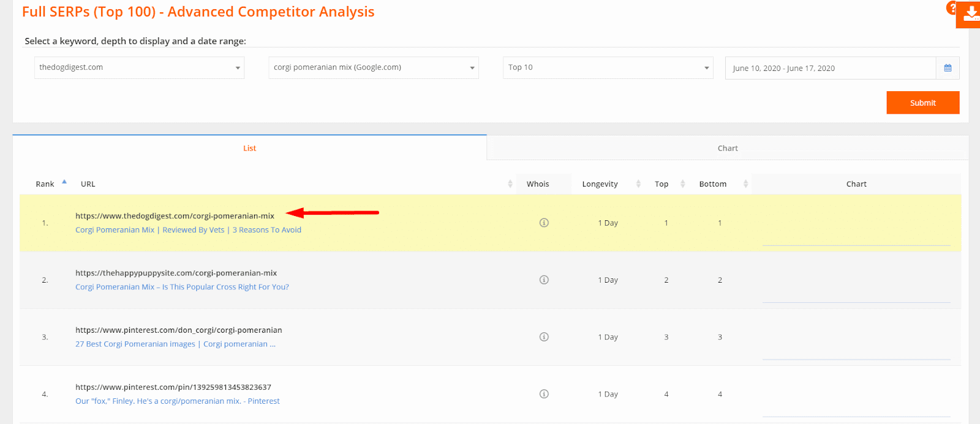Click the '1 Day' longevity in rank 3 row
This screenshot has height=424, width=980.
[608, 337]
